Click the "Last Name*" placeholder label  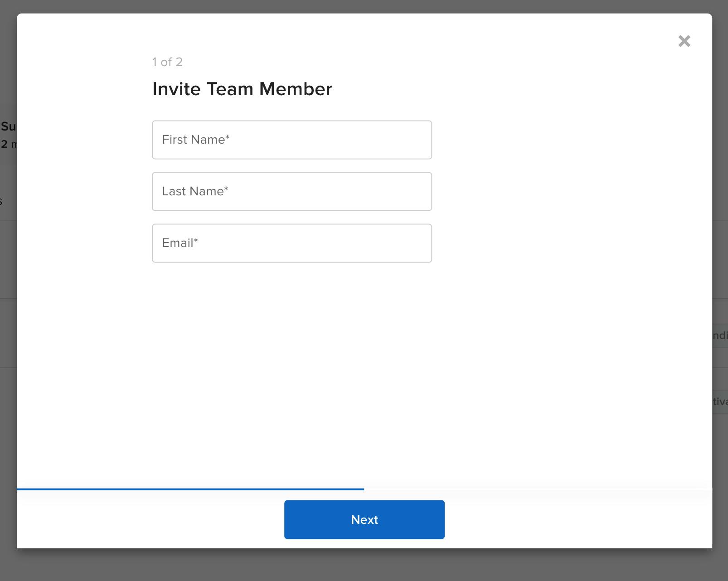pyautogui.click(x=193, y=191)
